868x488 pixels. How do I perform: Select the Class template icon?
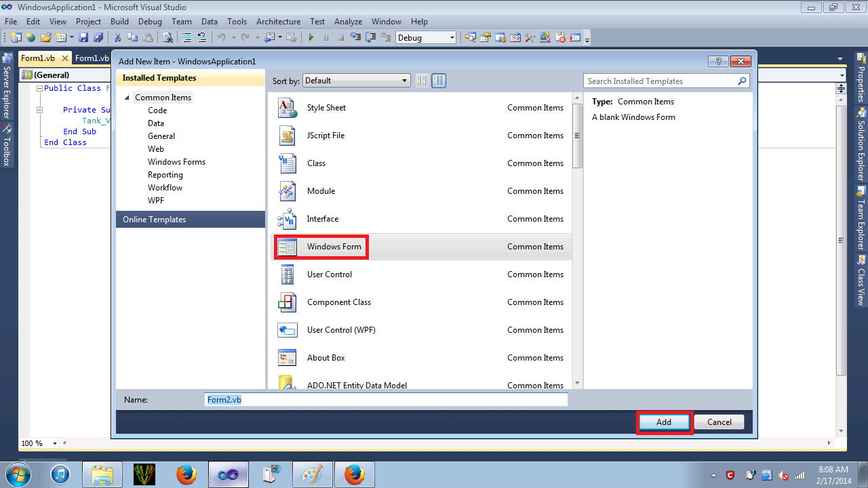point(288,163)
